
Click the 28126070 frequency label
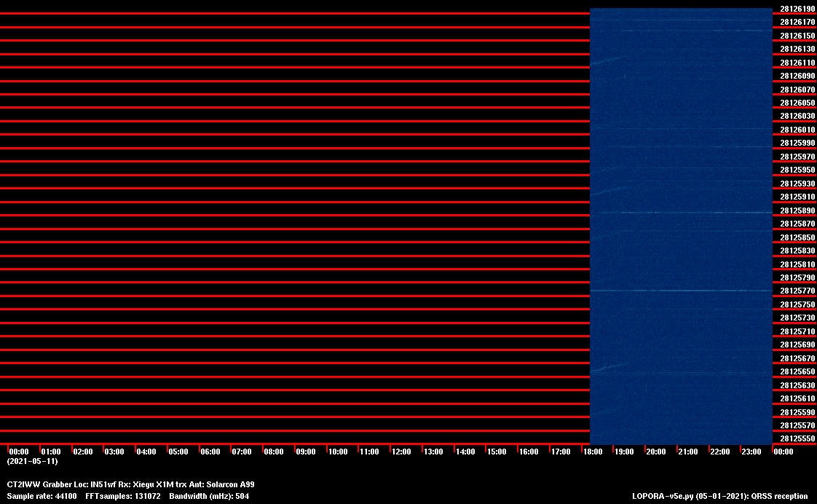797,90
